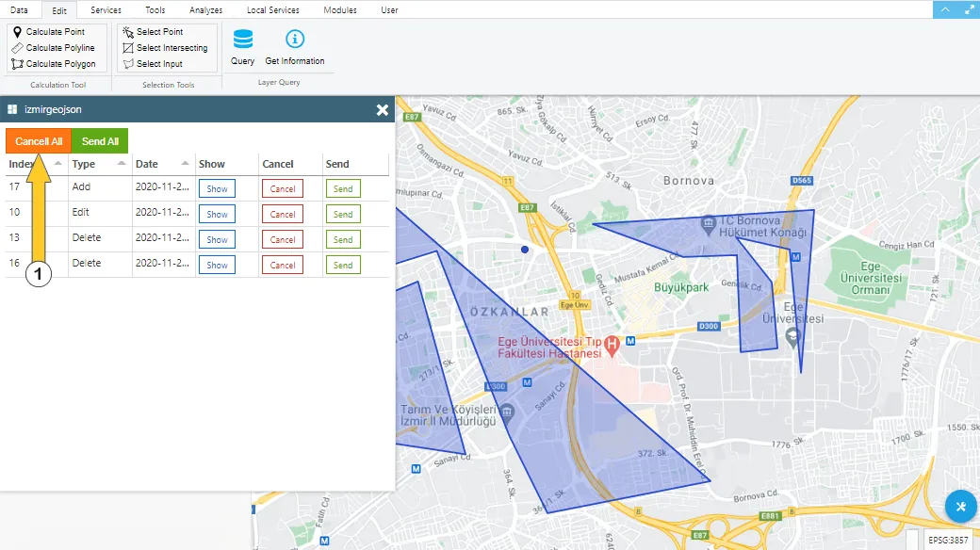Click the izmirgeojson panel grid icon
The image size is (980, 550).
point(12,109)
